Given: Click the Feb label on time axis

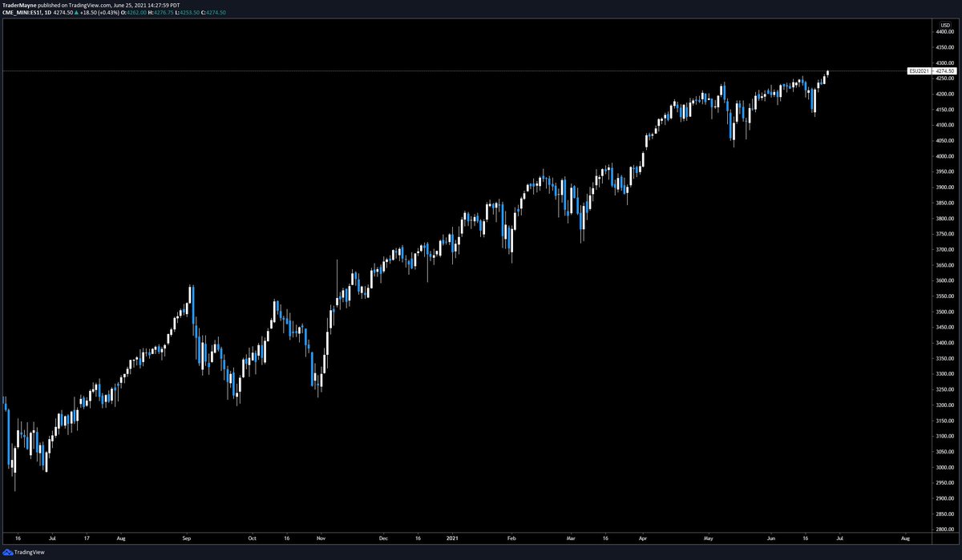Looking at the screenshot, I should [x=513, y=540].
